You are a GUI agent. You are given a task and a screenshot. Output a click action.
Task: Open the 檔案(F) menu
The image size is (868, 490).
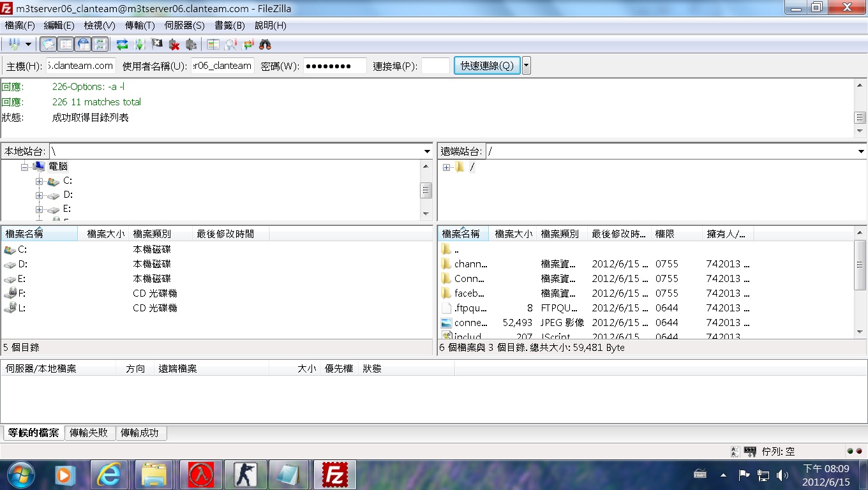(20, 26)
